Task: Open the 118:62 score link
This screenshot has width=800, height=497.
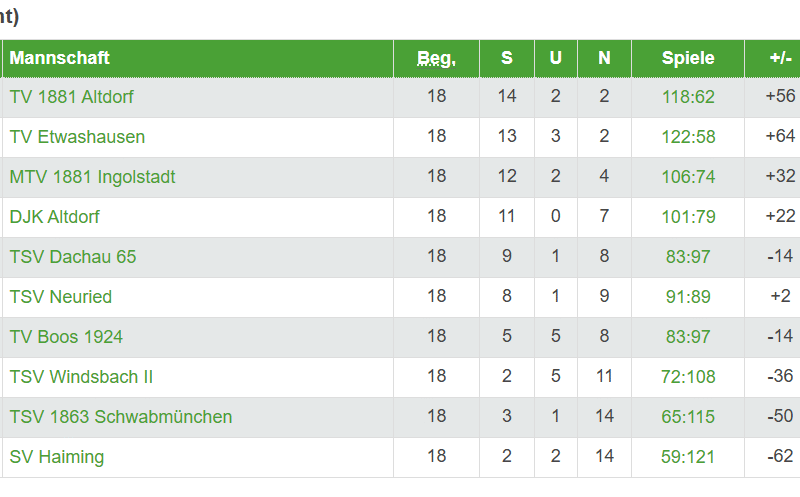Action: [x=688, y=97]
